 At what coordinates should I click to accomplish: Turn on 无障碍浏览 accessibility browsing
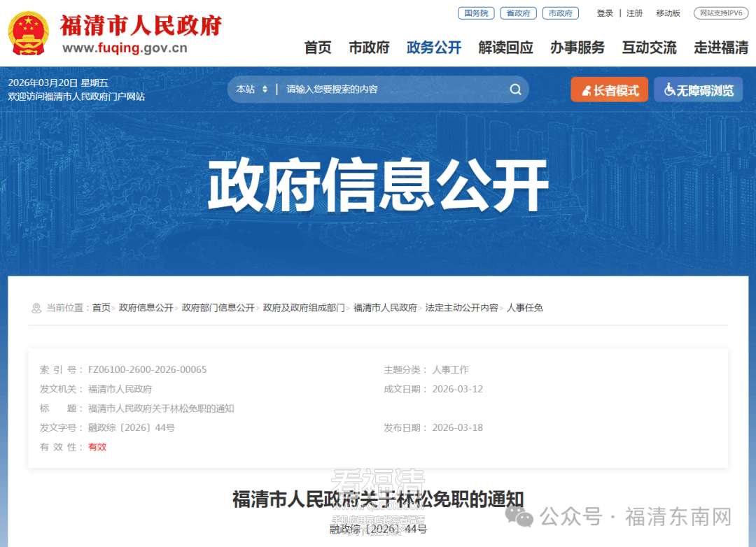[698, 90]
